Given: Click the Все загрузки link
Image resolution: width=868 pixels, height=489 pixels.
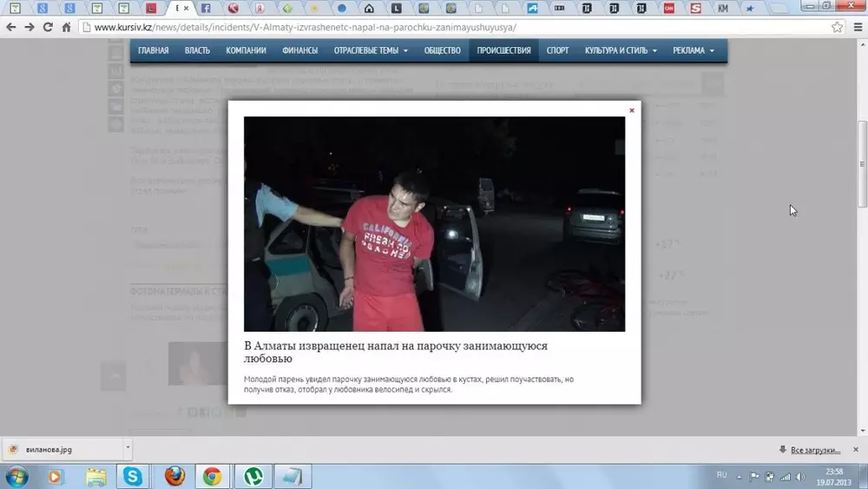Looking at the screenshot, I should [x=814, y=450].
